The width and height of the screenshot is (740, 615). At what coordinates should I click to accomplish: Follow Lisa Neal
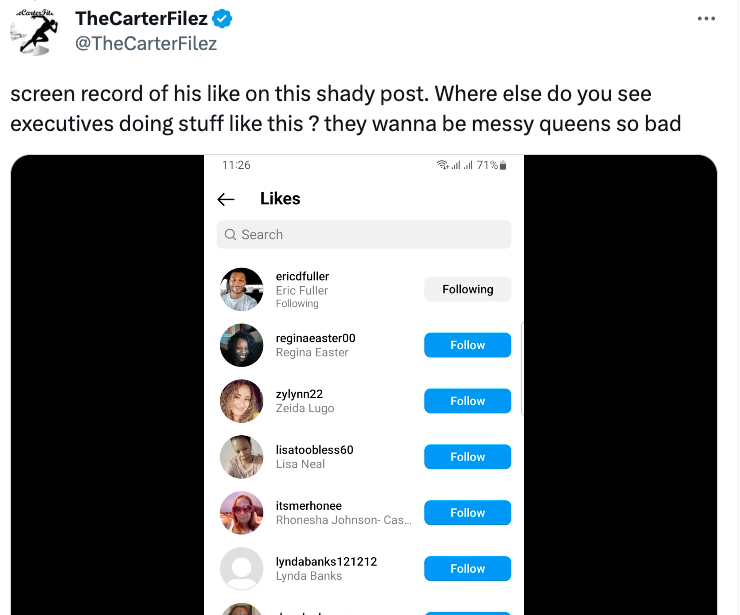click(x=467, y=457)
